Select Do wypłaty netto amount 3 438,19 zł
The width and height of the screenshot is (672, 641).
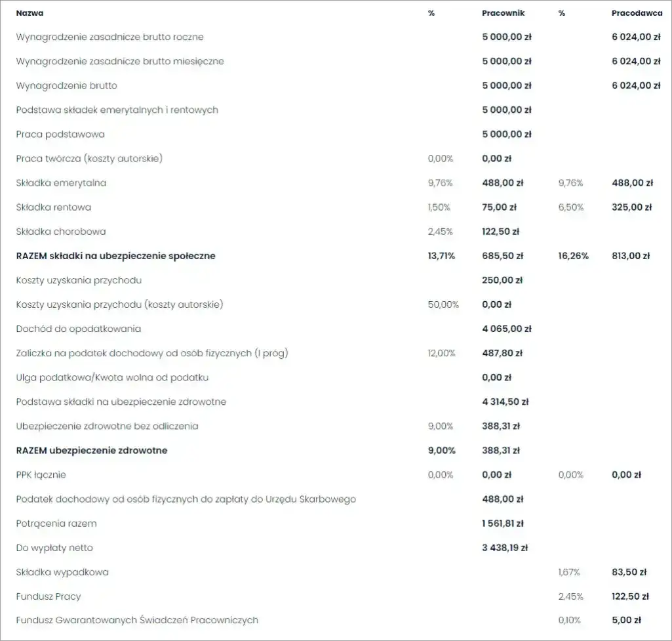click(x=505, y=548)
